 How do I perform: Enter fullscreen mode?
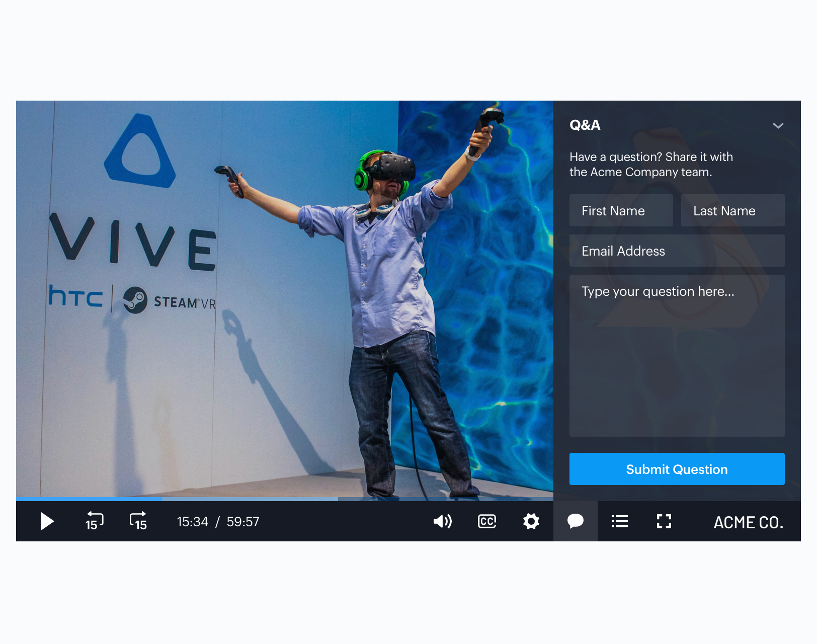tap(664, 521)
